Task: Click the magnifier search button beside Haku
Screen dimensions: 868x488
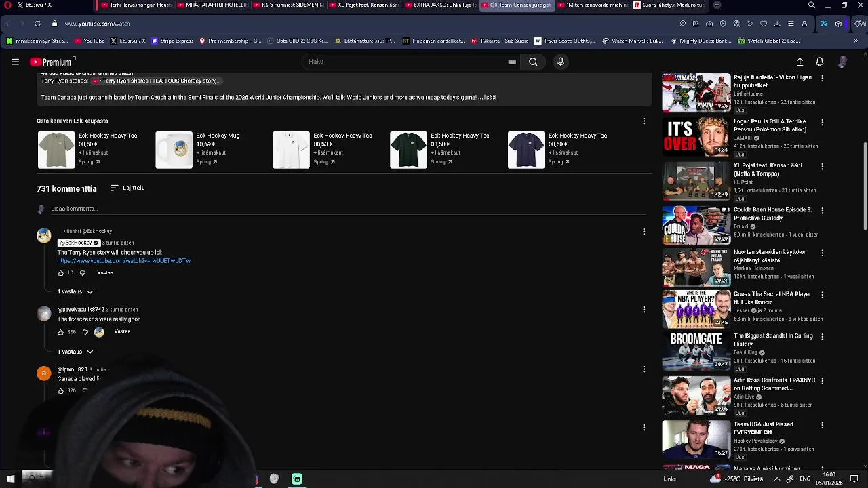Action: 533,62
